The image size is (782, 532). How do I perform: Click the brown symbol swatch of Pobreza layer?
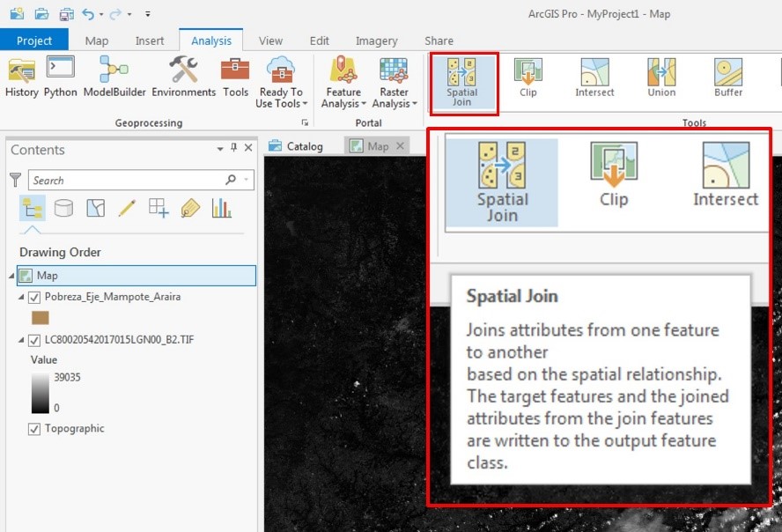coord(41,318)
